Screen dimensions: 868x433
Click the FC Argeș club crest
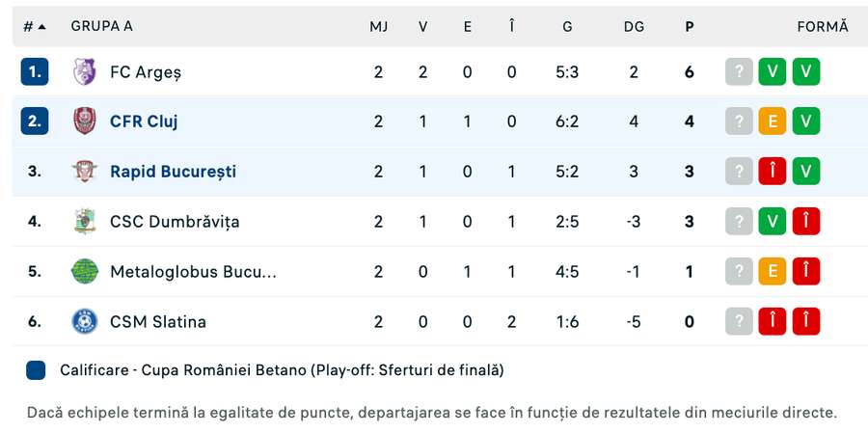85,71
